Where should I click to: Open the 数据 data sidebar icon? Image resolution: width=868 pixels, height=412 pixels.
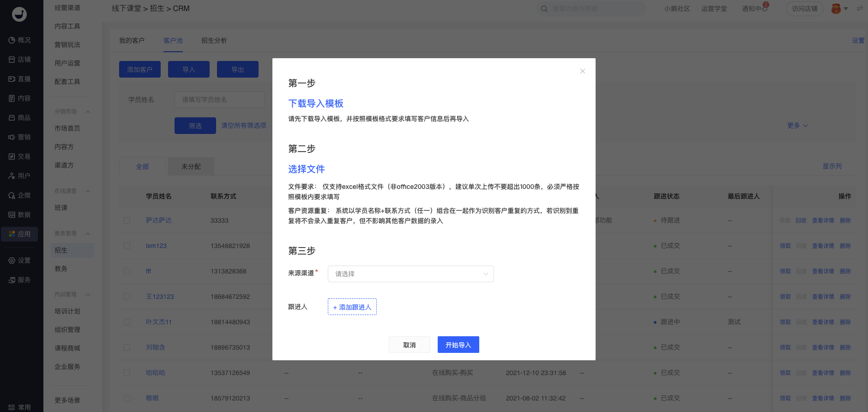coord(12,215)
